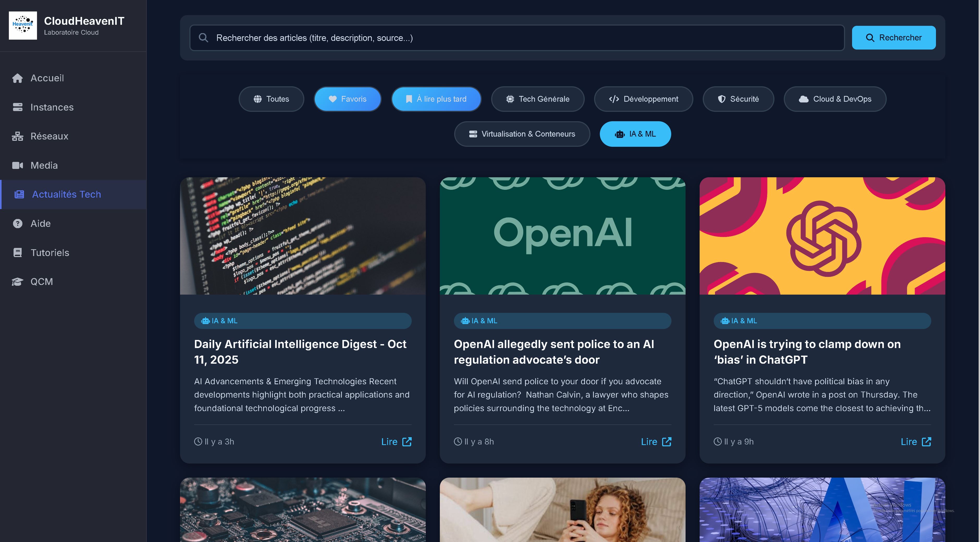Open Lire link on ChatGPT bias article
The width and height of the screenshot is (980, 542).
[x=916, y=442]
